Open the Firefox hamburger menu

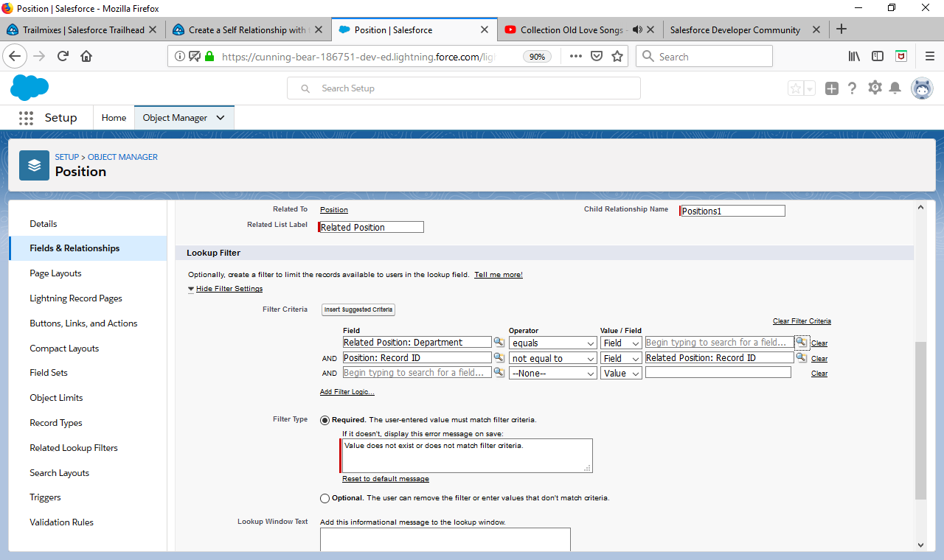tap(930, 56)
